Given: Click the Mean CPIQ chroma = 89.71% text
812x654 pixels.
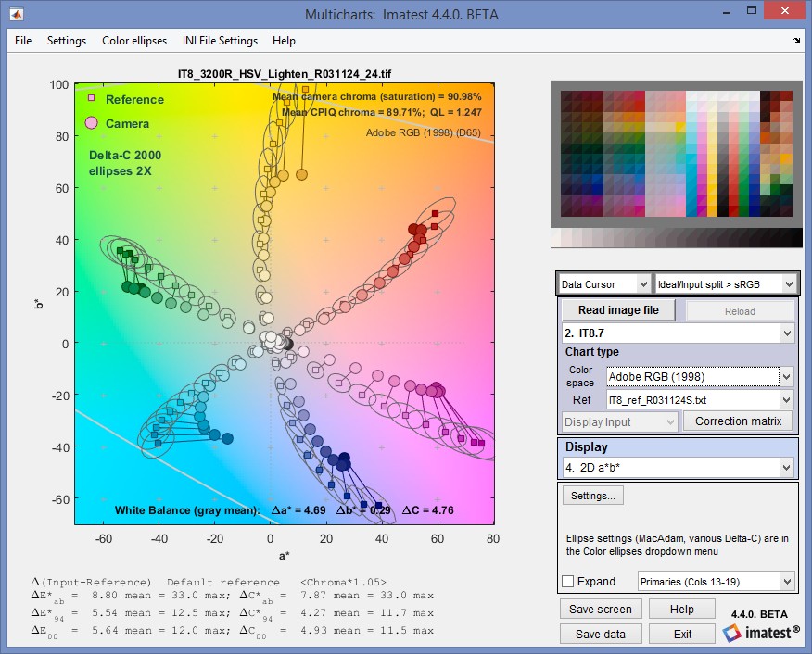Looking at the screenshot, I should point(351,112).
